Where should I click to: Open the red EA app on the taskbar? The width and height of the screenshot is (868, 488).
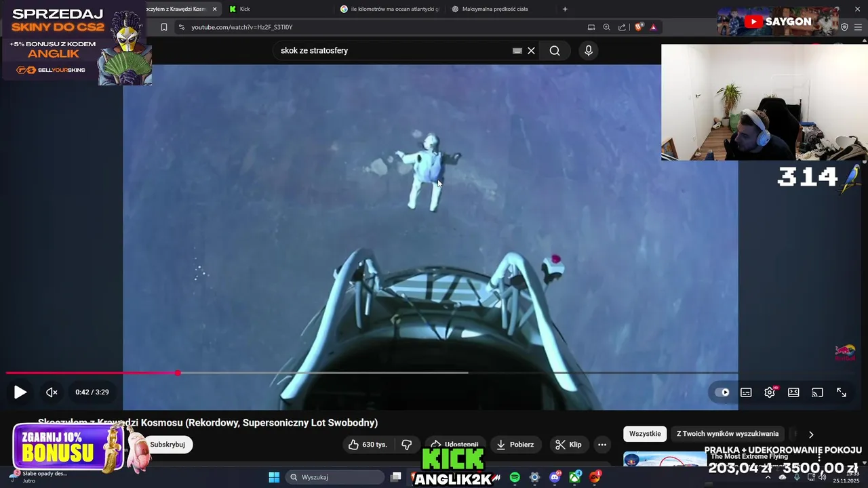point(595,477)
